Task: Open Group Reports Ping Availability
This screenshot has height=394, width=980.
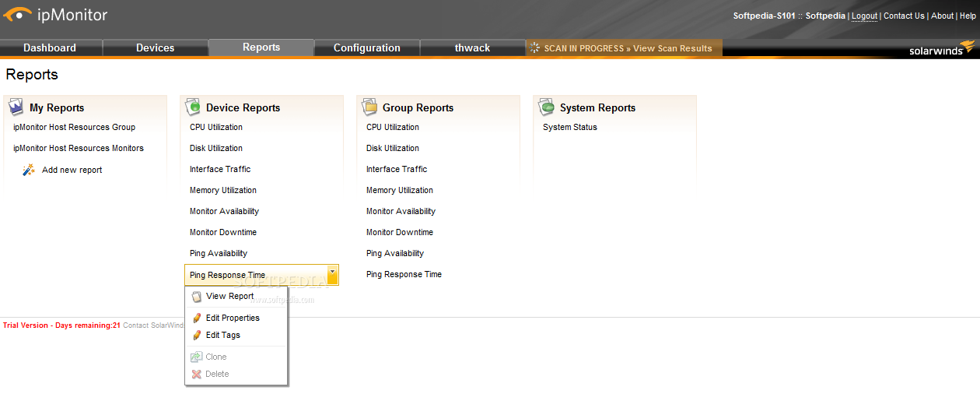Action: coord(395,253)
